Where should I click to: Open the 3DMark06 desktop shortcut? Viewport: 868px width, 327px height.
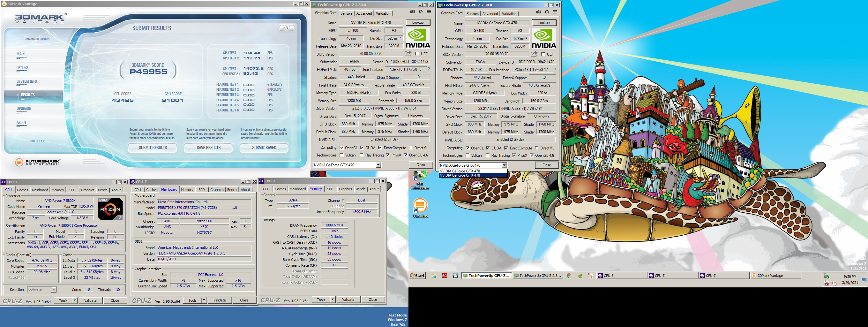(420, 208)
